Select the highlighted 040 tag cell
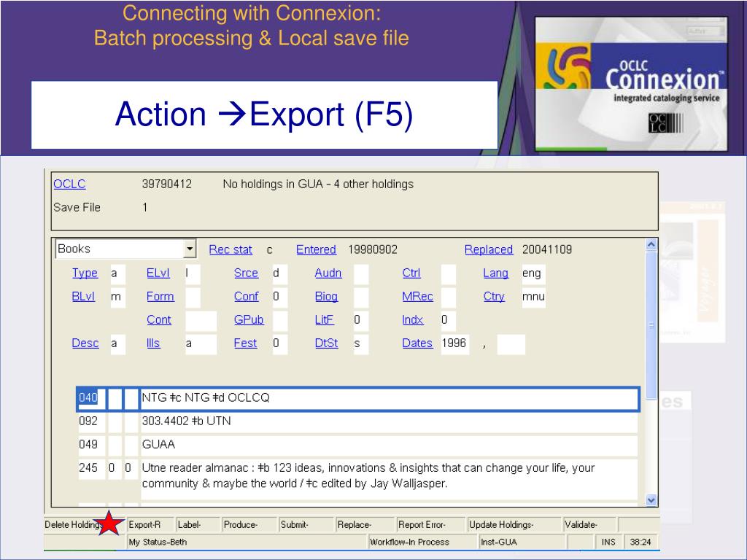Image resolution: width=747 pixels, height=560 pixels. (91, 399)
